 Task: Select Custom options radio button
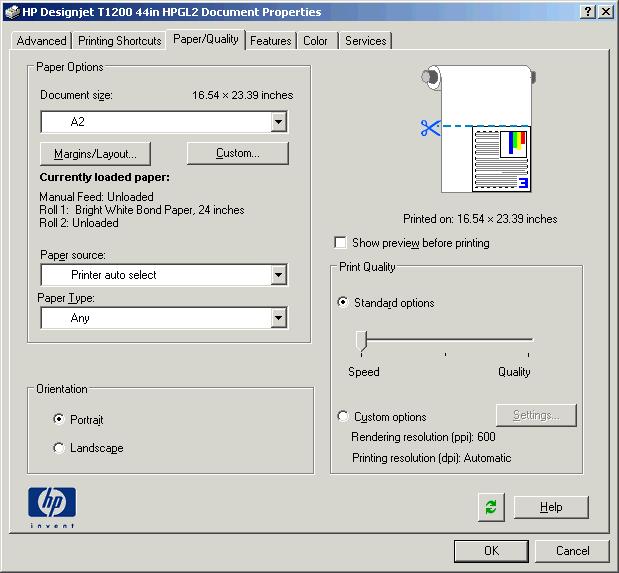click(343, 416)
